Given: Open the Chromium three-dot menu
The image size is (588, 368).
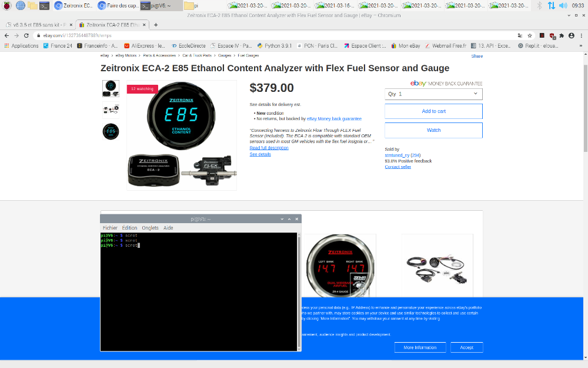Looking at the screenshot, I should coord(581,35).
